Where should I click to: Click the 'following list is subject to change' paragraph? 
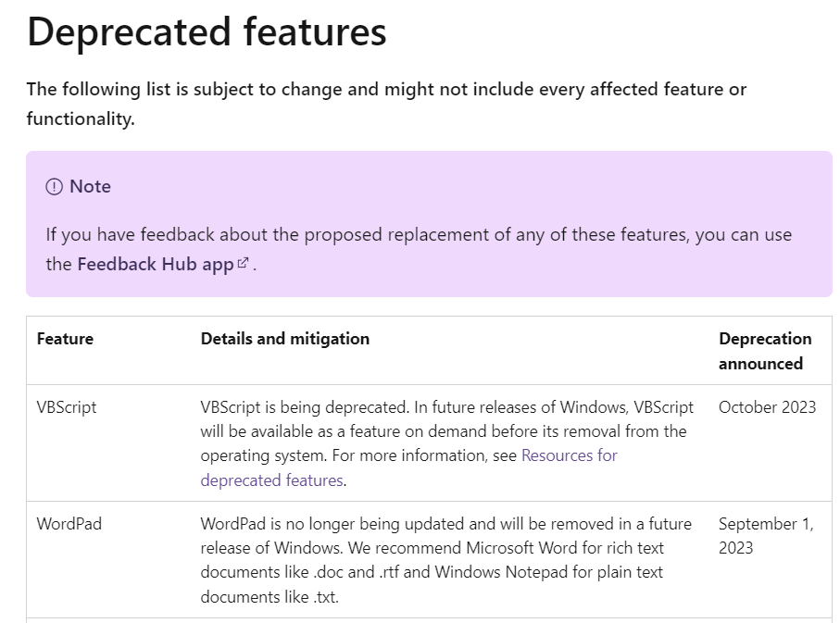[386, 104]
